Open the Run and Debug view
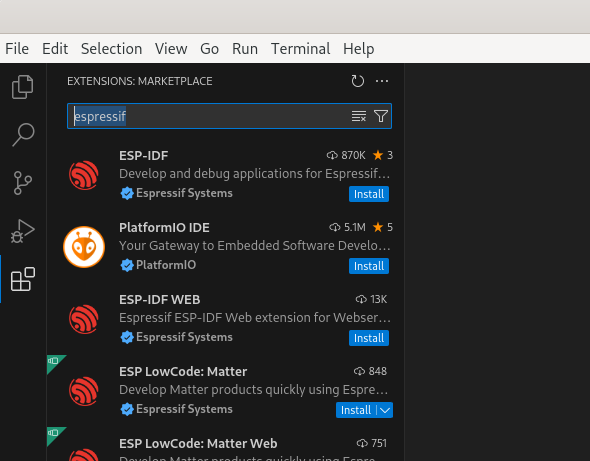 pyautogui.click(x=23, y=231)
